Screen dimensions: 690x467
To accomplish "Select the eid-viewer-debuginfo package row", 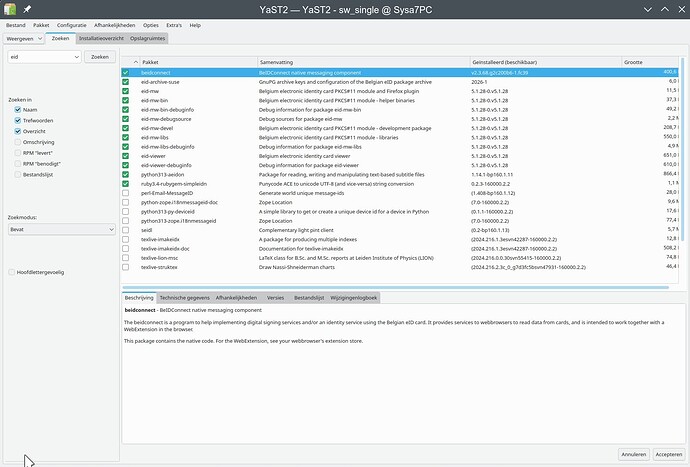I will (x=400, y=165).
